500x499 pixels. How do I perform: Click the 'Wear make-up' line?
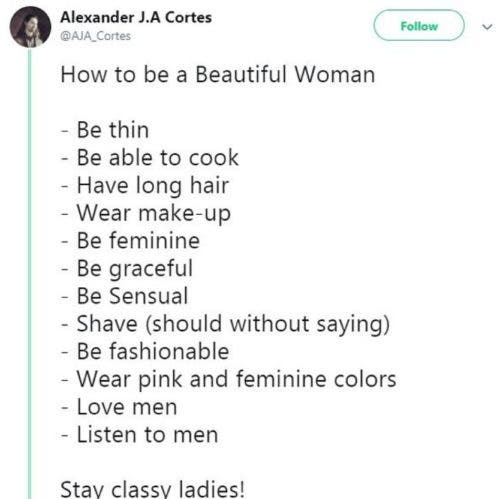point(146,213)
